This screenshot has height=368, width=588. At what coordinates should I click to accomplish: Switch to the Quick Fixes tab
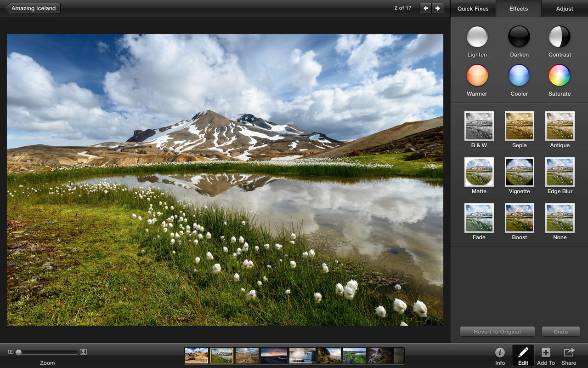pos(473,8)
